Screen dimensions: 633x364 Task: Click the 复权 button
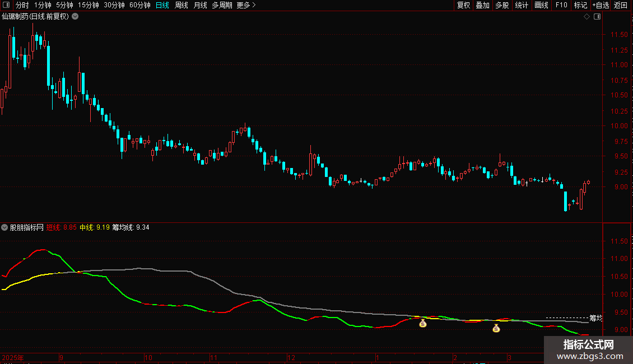pyautogui.click(x=463, y=5)
